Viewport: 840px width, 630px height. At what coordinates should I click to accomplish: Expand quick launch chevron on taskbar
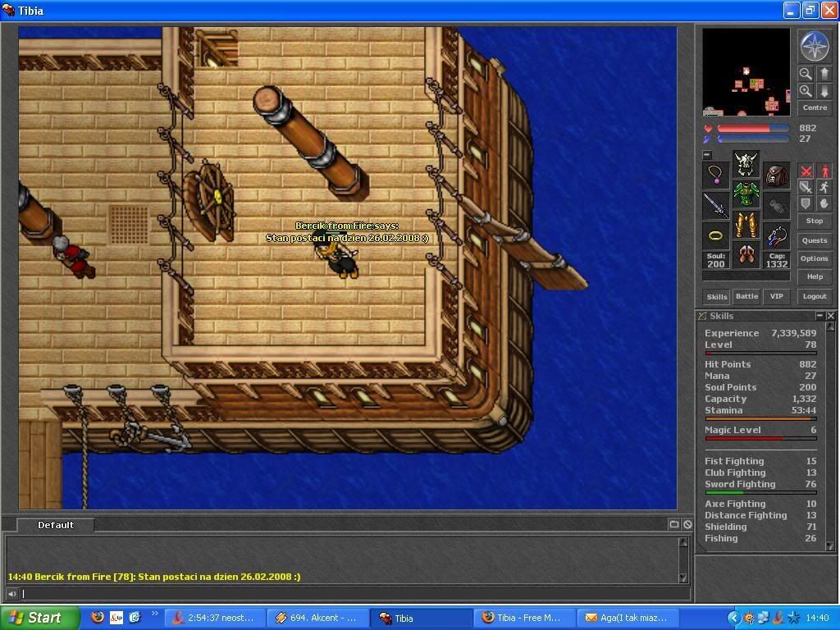pos(154,614)
